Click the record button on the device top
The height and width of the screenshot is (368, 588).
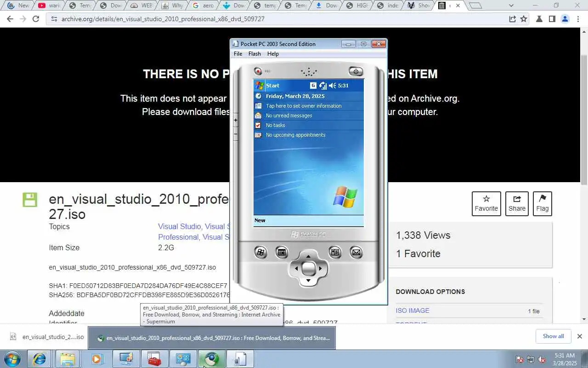pos(258,71)
